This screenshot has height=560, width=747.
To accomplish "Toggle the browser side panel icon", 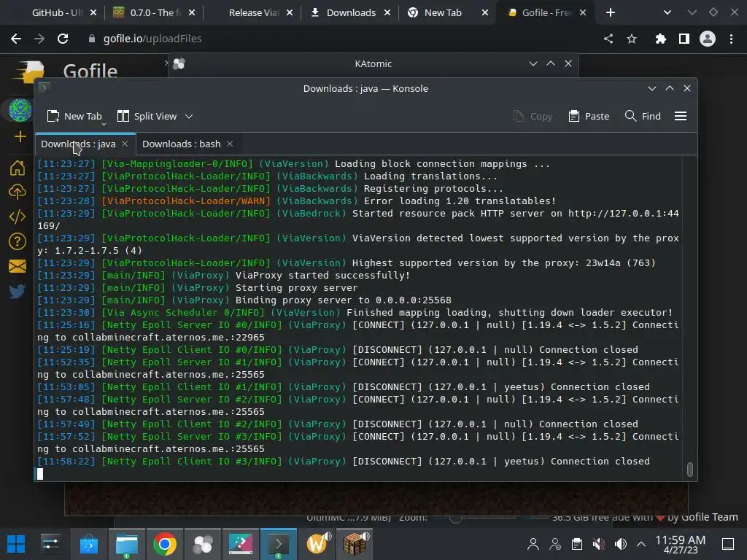I will 684,39.
